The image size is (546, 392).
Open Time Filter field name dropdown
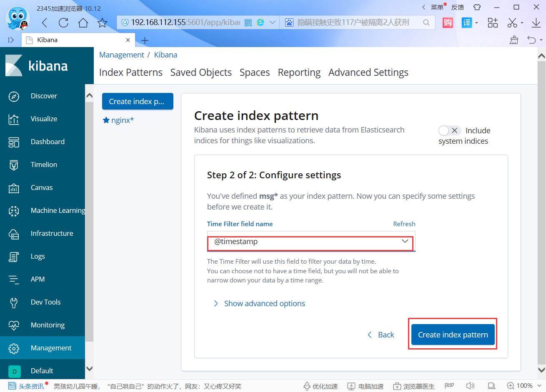(x=311, y=242)
